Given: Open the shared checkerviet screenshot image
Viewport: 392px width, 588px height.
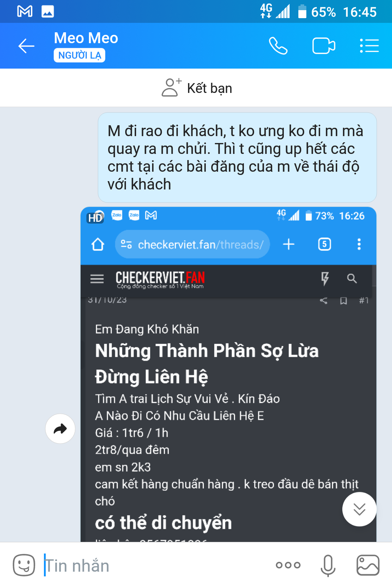Looking at the screenshot, I should [x=228, y=375].
